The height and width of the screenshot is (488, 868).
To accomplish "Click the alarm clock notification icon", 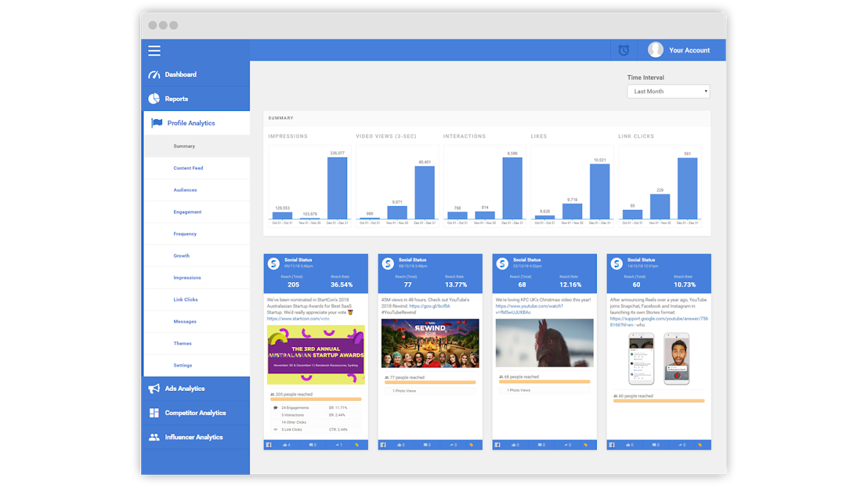I will point(623,50).
